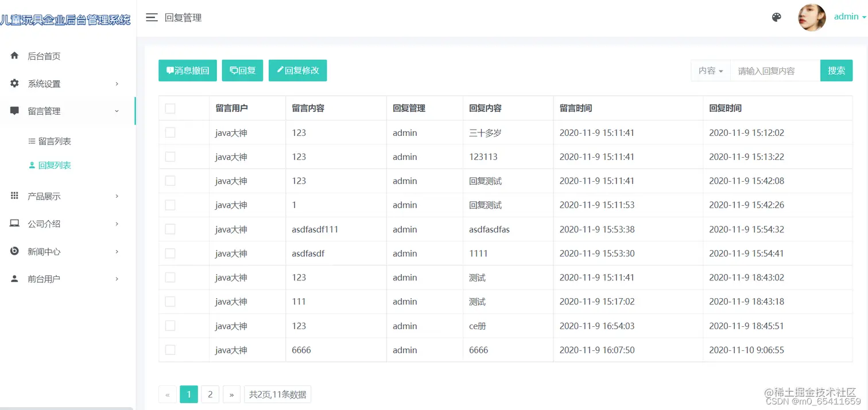Click the grid icon beside 产品展示
Image resolution: width=868 pixels, height=410 pixels.
(15, 196)
